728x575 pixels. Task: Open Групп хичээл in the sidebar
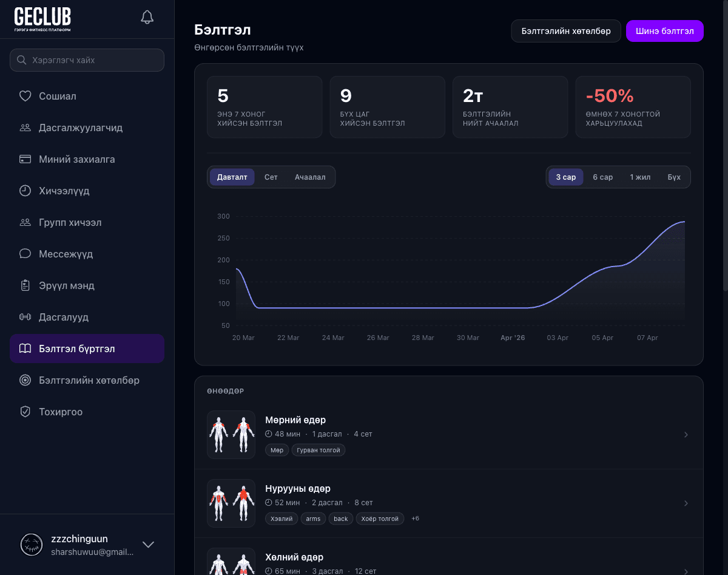coord(70,222)
